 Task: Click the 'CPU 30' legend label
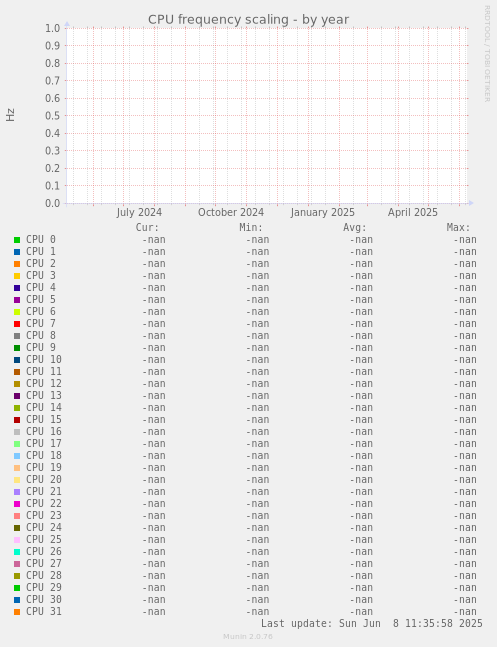click(x=44, y=599)
